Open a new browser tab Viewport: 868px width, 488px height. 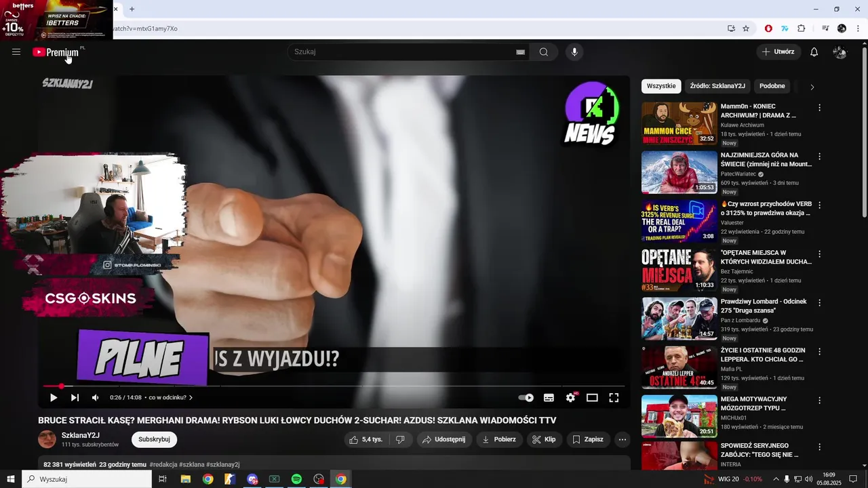(x=132, y=9)
